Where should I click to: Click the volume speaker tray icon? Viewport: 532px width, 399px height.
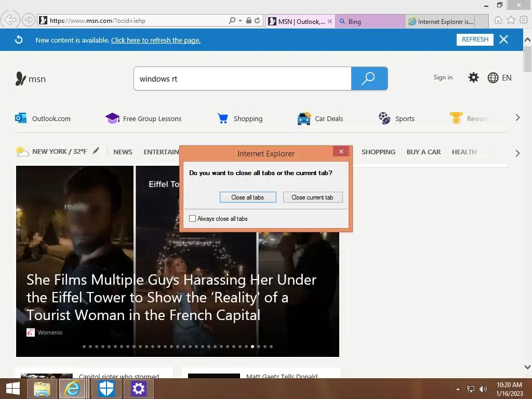point(483,389)
